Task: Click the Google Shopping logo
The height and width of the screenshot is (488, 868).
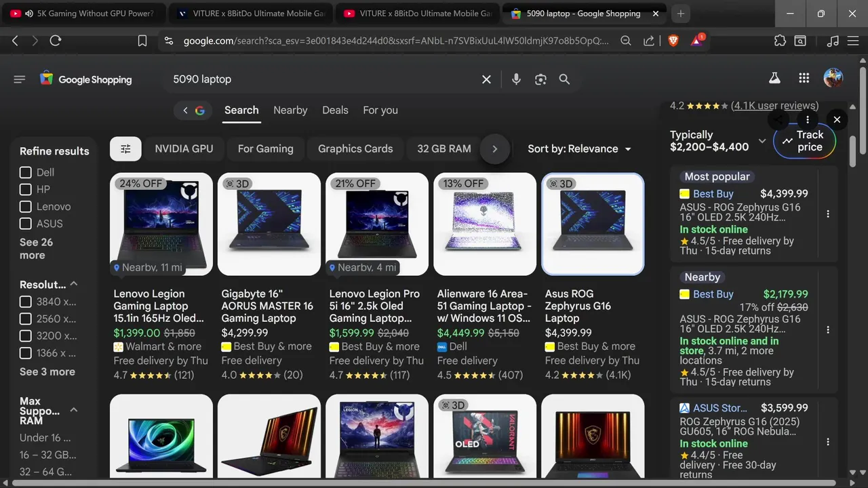Action: 85,79
